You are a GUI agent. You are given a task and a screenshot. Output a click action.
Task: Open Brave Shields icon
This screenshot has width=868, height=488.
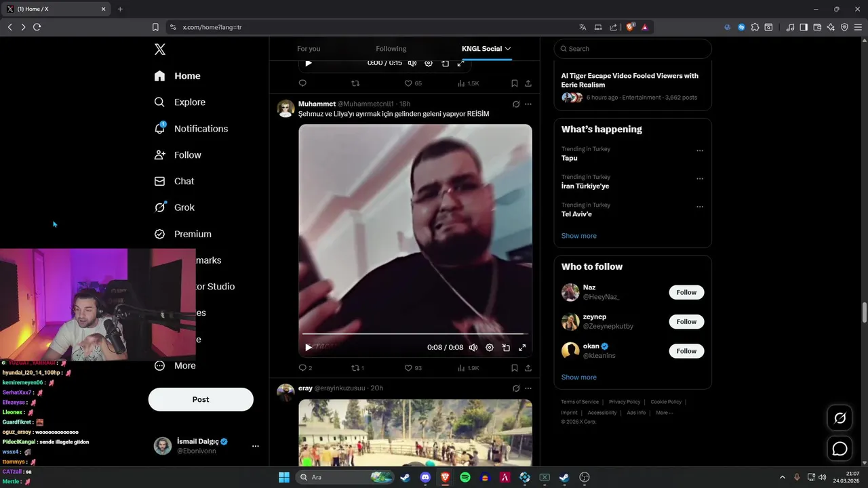point(630,27)
